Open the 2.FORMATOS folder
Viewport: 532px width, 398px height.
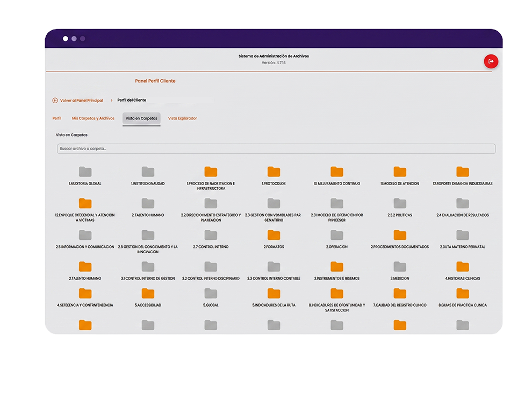point(274,235)
